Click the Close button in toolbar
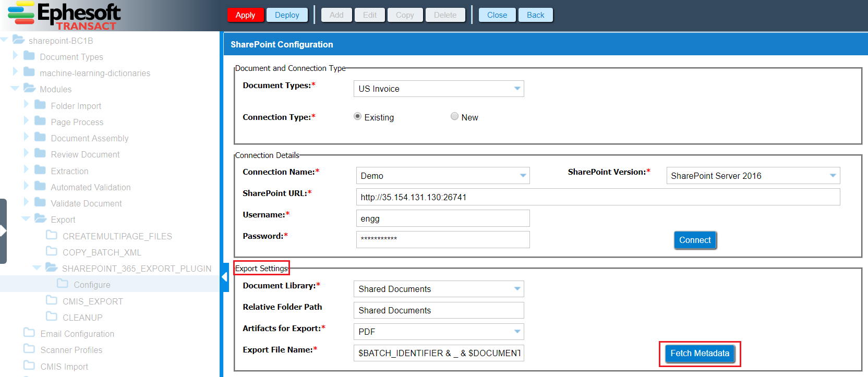868x377 pixels. [497, 15]
